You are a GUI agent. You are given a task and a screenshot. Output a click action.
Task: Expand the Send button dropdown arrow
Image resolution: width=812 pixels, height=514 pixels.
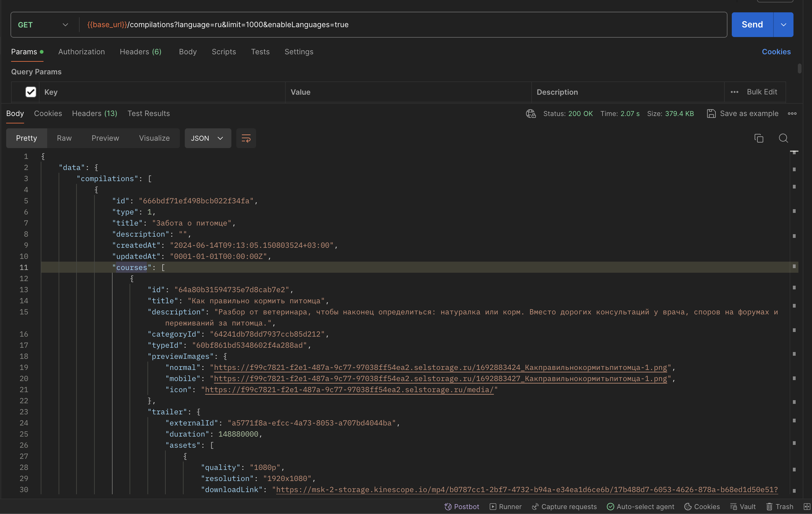click(783, 25)
